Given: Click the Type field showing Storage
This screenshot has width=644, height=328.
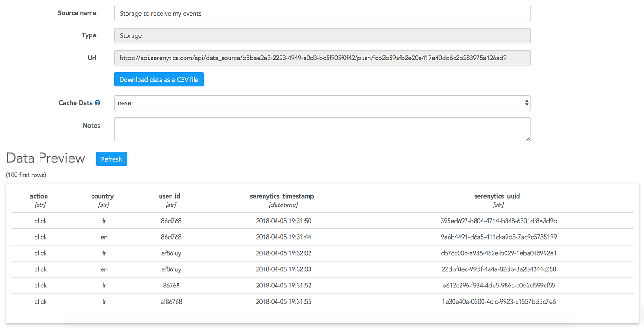Looking at the screenshot, I should [x=322, y=35].
